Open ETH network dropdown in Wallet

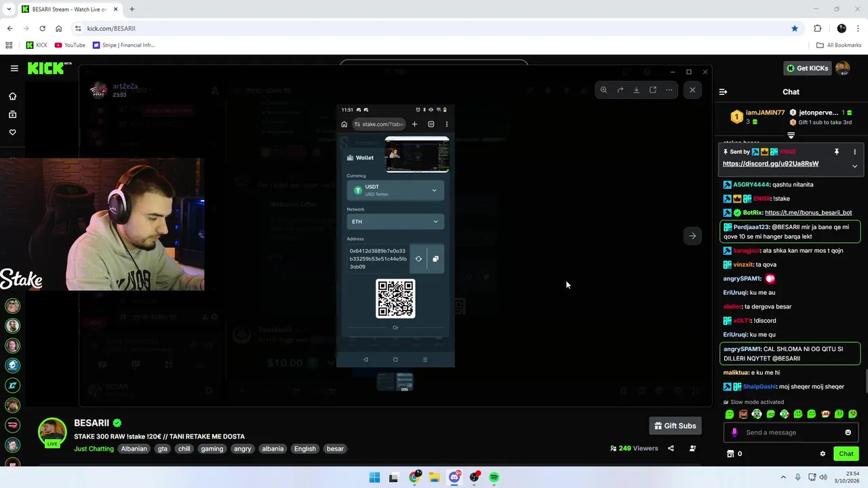395,222
